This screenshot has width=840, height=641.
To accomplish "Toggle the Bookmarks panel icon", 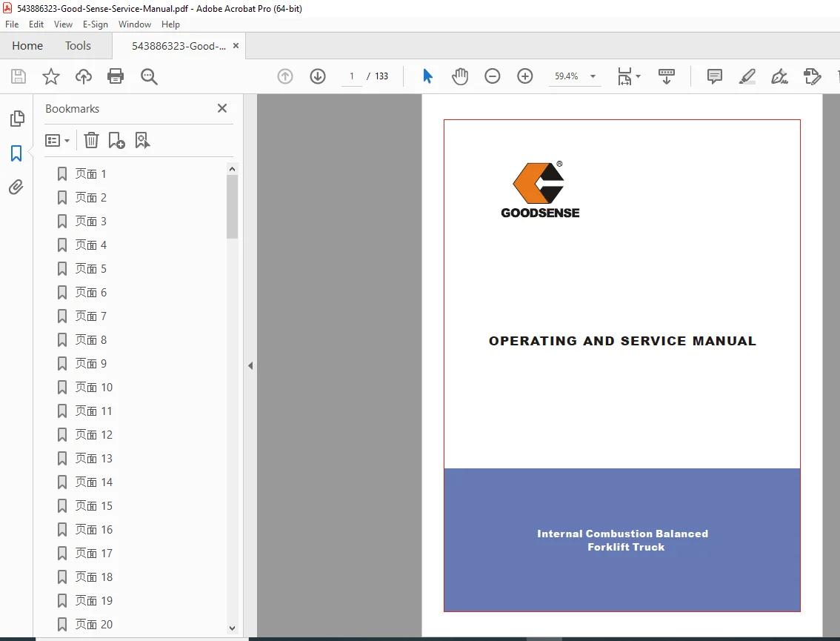I will (x=16, y=153).
